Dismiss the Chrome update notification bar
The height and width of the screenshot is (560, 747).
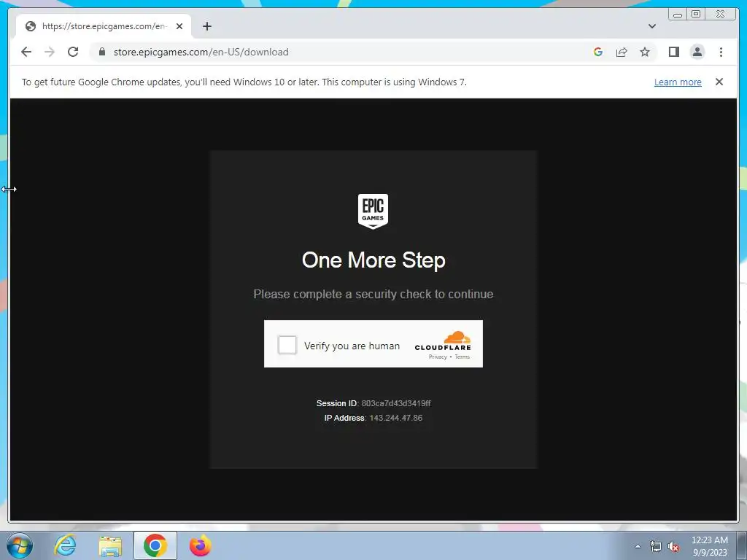click(x=719, y=82)
